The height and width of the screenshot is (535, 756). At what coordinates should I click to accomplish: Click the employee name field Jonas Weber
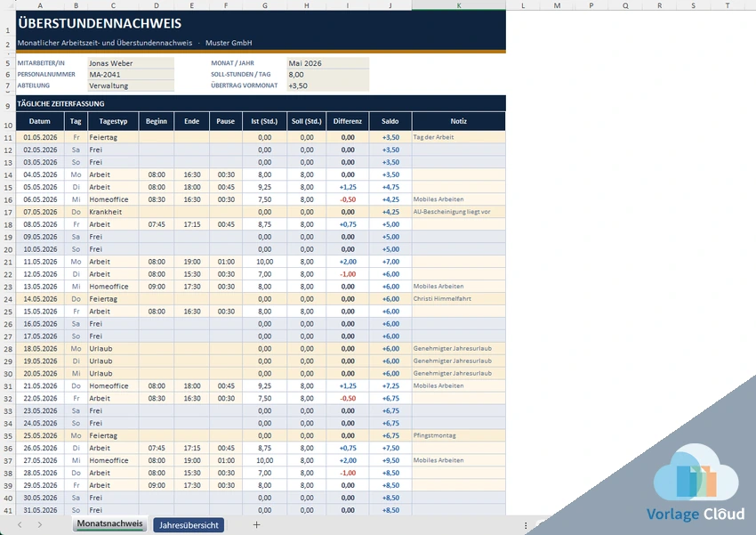tap(131, 63)
